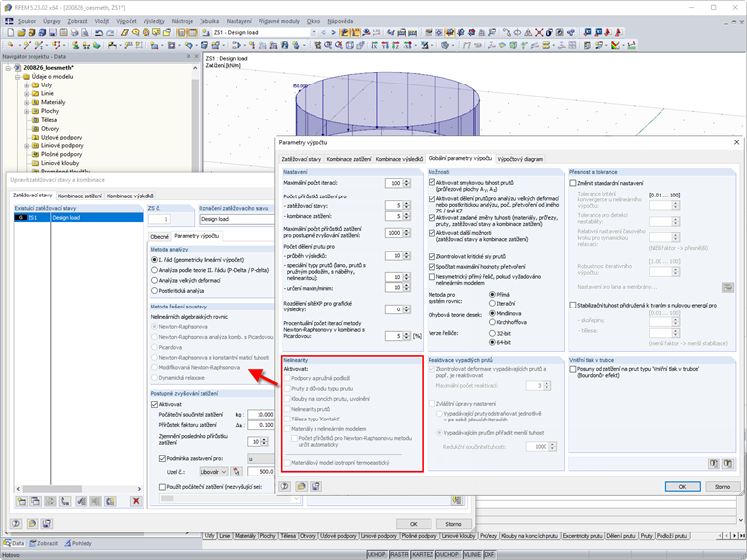Click the Redo arrow in main toolbar
This screenshot has width=747, height=560.
[110, 32]
